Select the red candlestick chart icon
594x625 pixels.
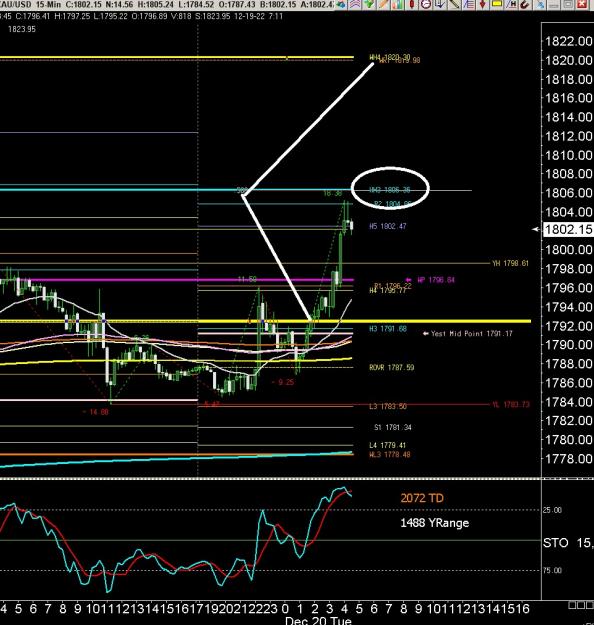click(x=412, y=4)
